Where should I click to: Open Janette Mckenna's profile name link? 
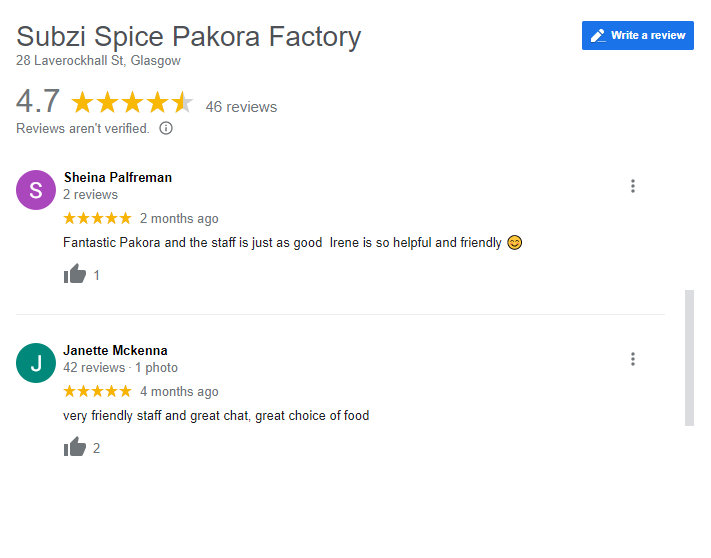(x=115, y=350)
